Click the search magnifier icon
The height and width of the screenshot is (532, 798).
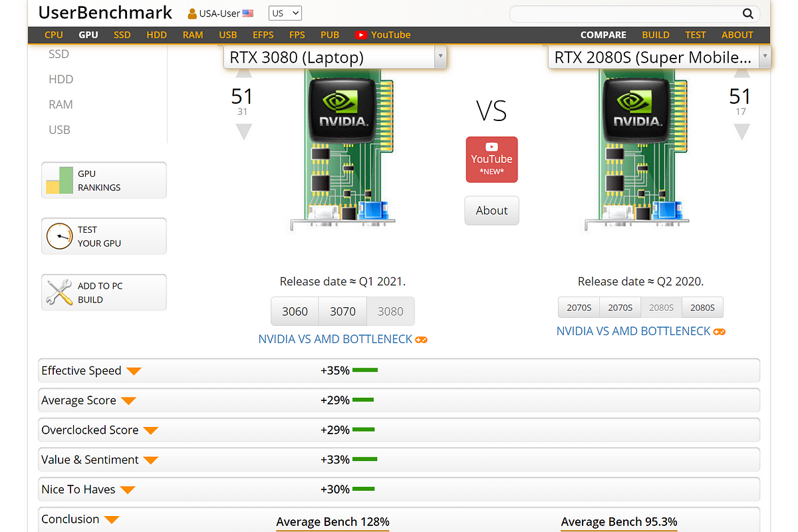(748, 13)
